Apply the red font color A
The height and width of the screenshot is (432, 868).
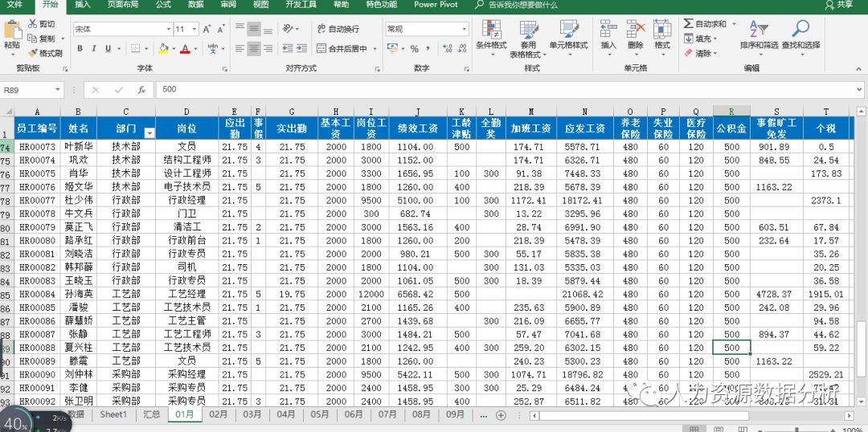(x=185, y=49)
